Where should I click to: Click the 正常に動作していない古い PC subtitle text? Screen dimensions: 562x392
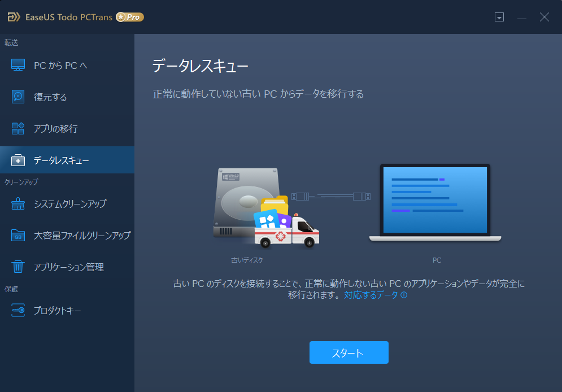click(258, 94)
